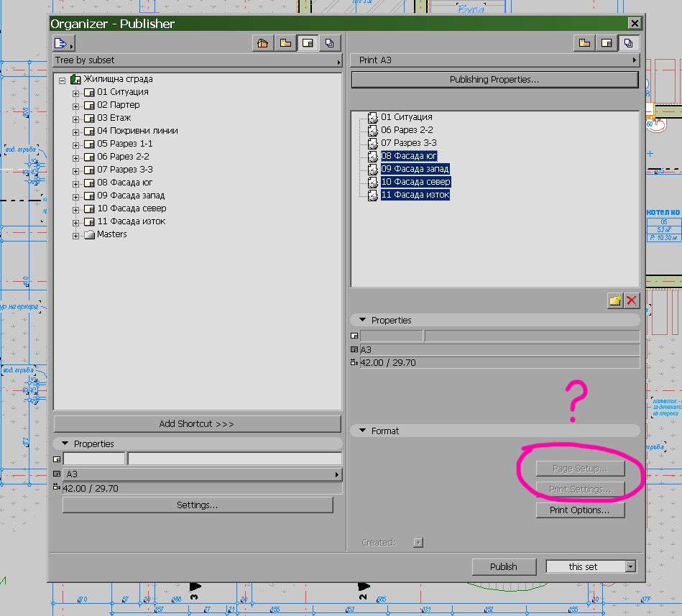Collapse the Жилищна сграда root node
The width and height of the screenshot is (682, 616).
point(63,81)
